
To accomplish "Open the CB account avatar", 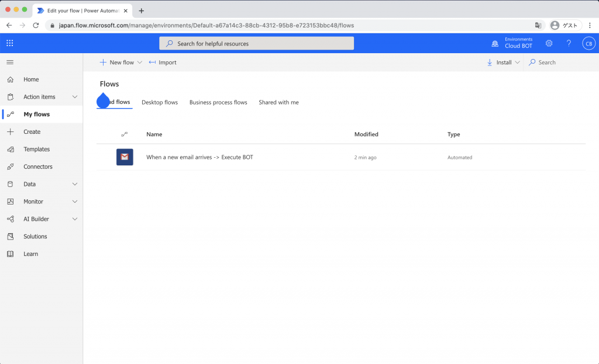I will tap(588, 43).
